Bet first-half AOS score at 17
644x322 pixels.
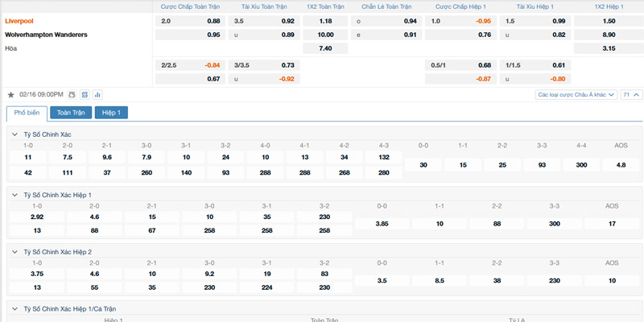click(x=612, y=224)
